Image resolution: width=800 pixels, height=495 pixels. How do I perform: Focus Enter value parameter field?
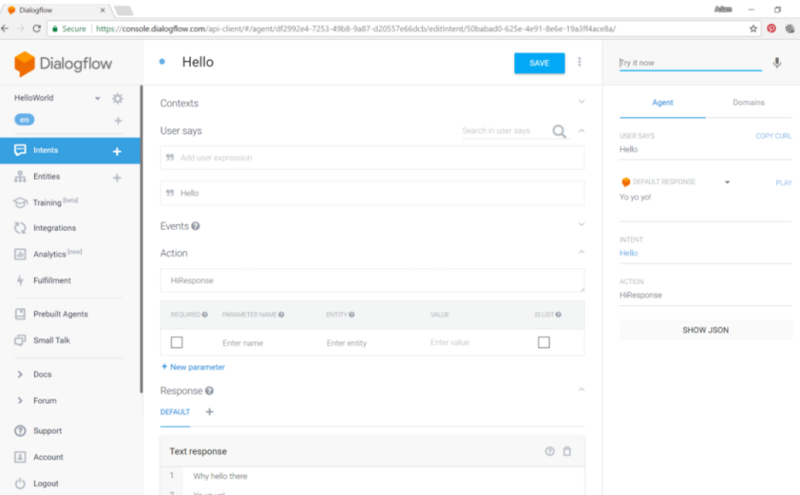pos(450,342)
